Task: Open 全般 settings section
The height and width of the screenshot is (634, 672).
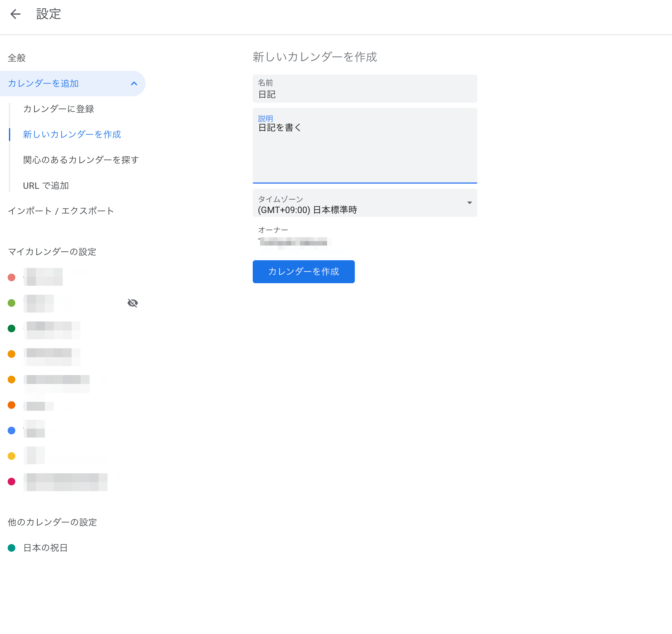Action: (x=17, y=58)
